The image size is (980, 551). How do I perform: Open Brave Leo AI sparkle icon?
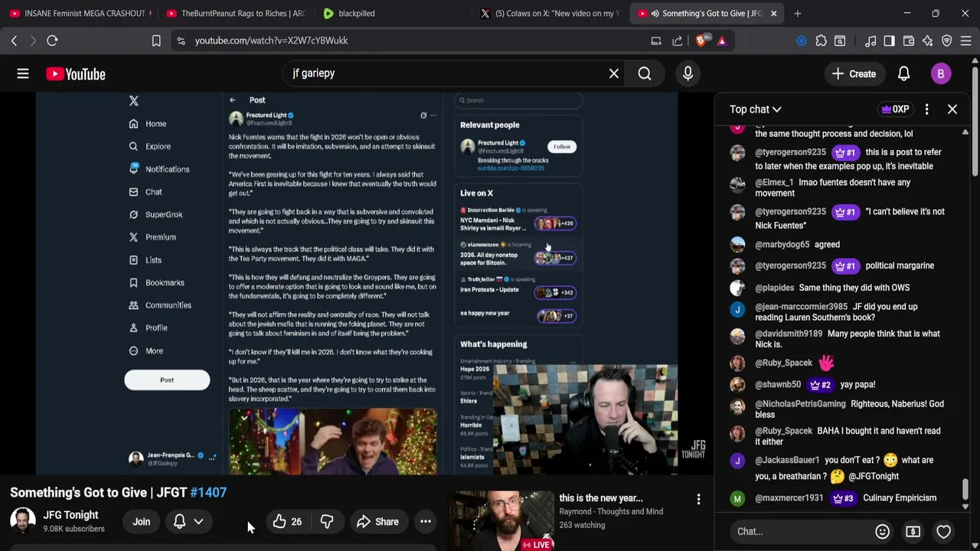tap(928, 41)
